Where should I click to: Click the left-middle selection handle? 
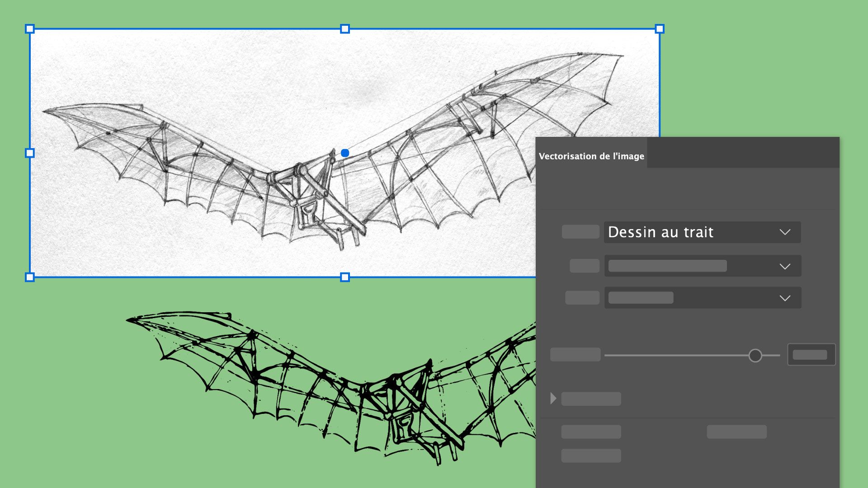click(29, 152)
